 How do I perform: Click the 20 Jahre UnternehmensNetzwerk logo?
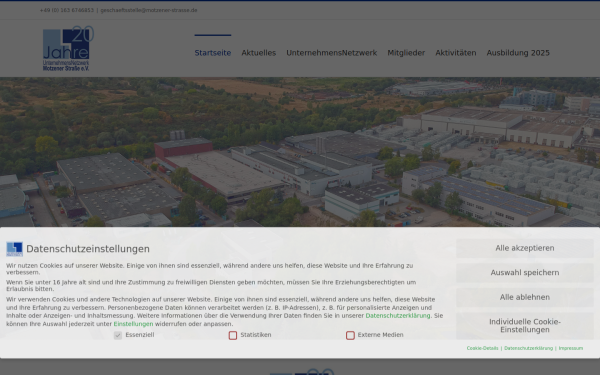68,49
